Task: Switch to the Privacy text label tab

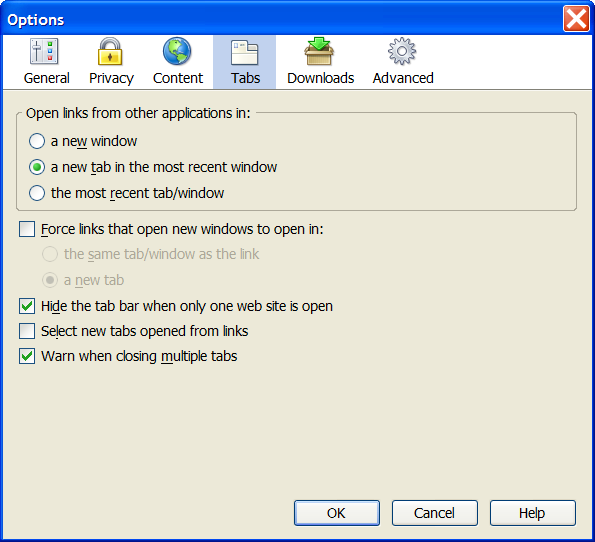Action: click(x=111, y=78)
